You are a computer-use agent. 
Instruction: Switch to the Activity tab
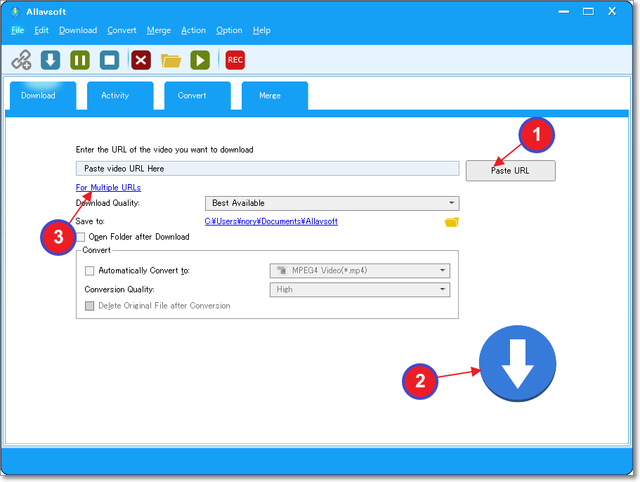tap(115, 96)
